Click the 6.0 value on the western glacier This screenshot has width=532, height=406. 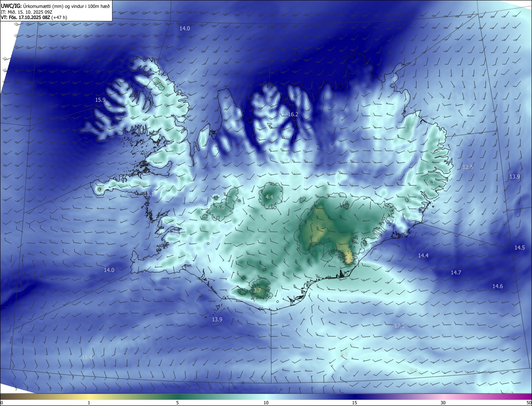point(221,207)
